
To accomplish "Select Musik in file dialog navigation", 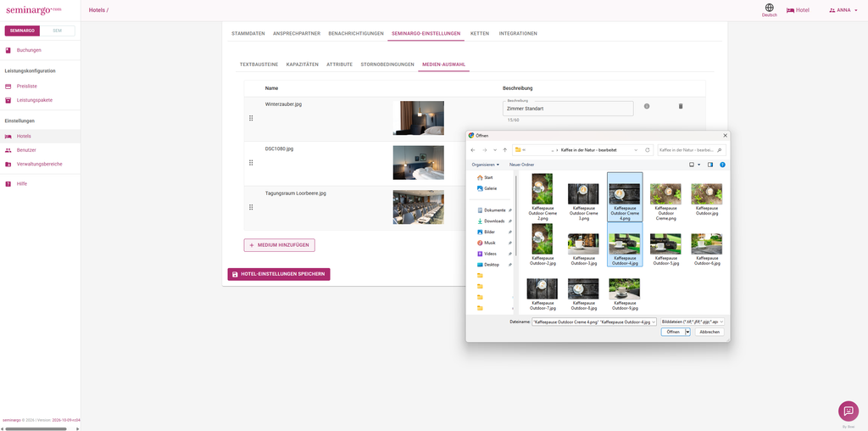I will click(x=489, y=243).
